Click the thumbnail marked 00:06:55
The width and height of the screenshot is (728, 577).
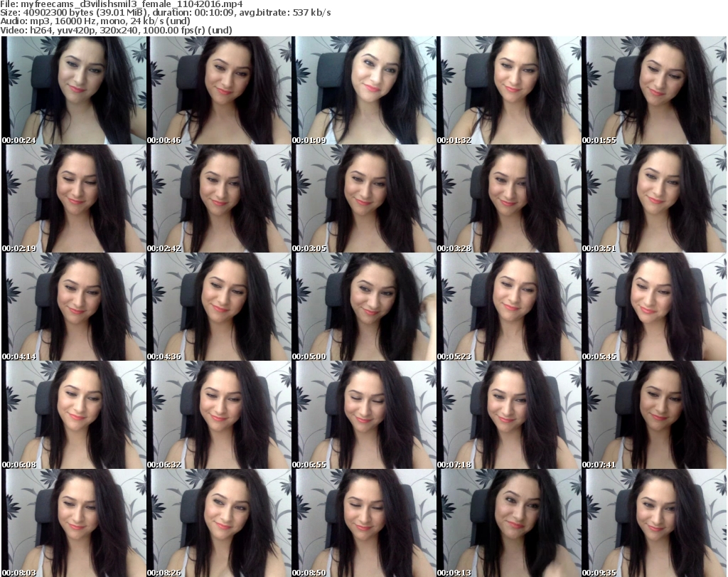(x=364, y=415)
